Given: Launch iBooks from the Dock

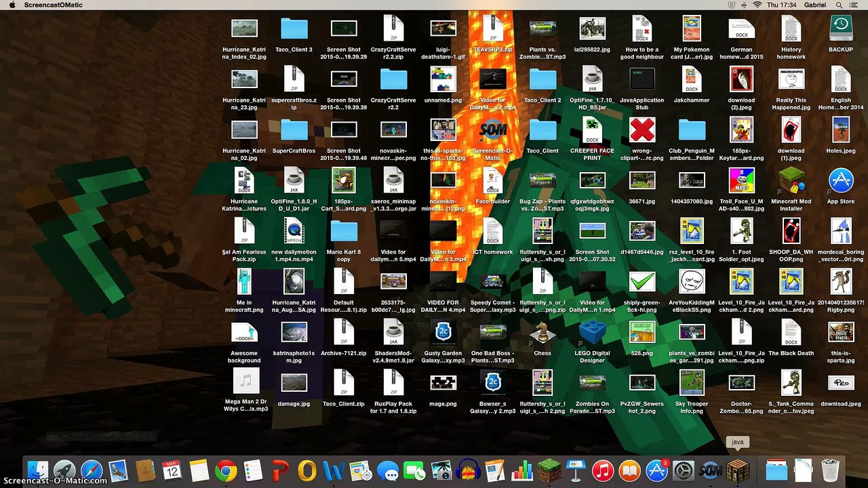Looking at the screenshot, I should [629, 470].
